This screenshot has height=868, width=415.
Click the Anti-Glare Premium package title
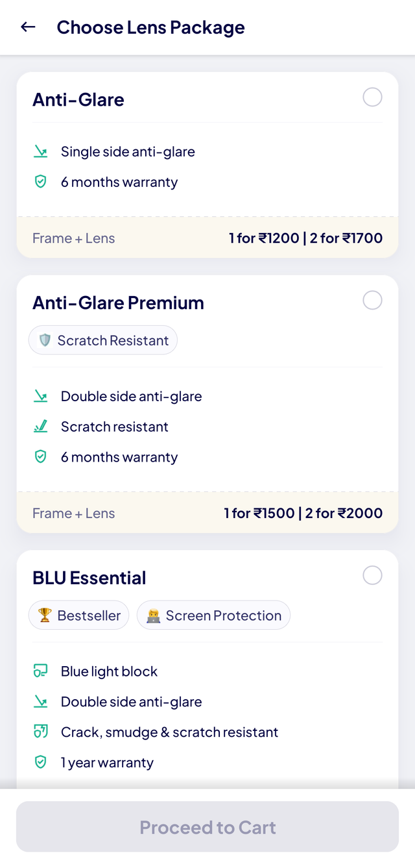click(x=118, y=303)
